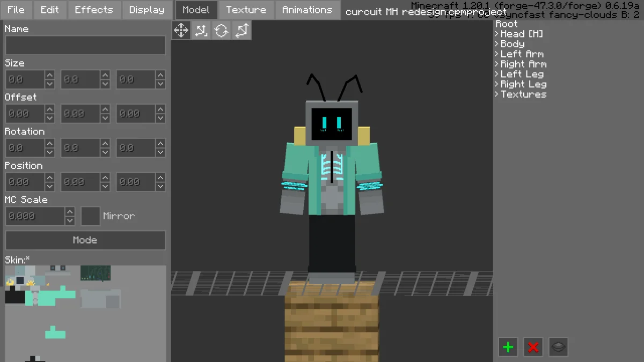Select the fourth toolbar icon with axis arrows
Screen dimensions: 644x362
tap(241, 31)
